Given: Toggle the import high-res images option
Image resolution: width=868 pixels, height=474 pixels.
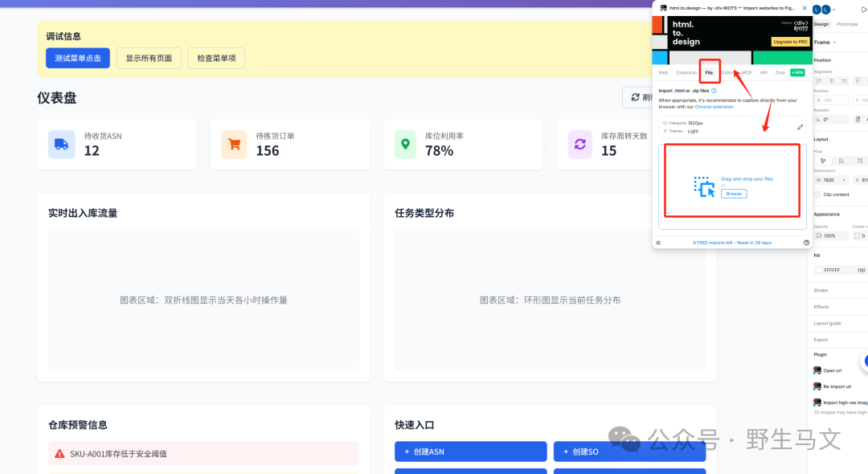Looking at the screenshot, I should click(x=817, y=401).
